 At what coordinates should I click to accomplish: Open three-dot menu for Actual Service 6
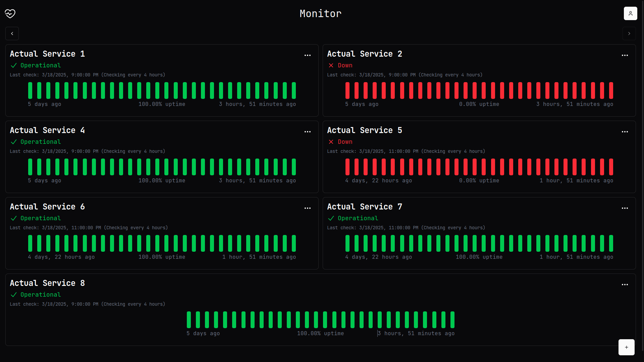307,208
